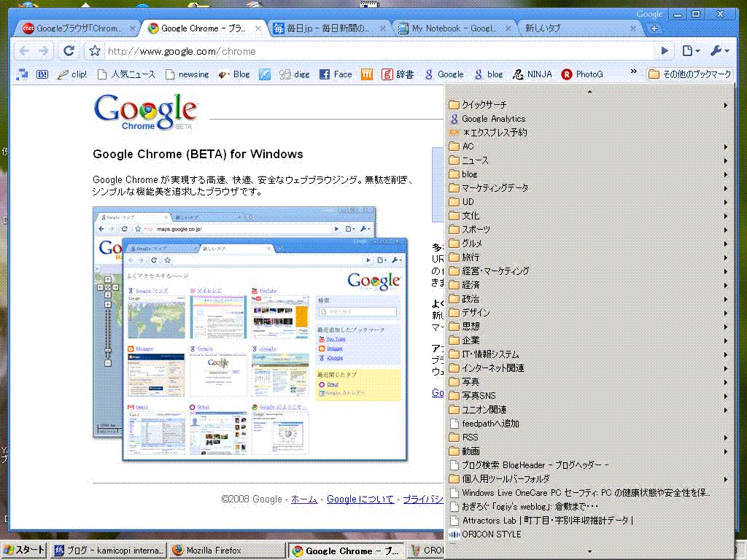747x560 pixels.
Task: Expand the ニュース bookmark folder
Action: click(589, 160)
